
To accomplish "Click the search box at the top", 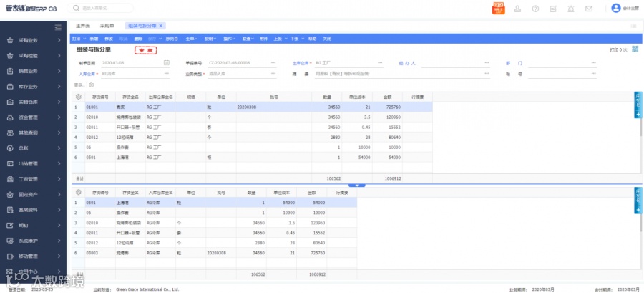I will click(100, 8).
